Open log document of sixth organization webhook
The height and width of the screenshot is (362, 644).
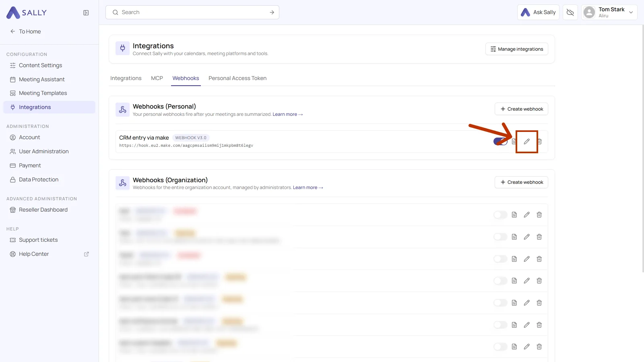click(514, 325)
